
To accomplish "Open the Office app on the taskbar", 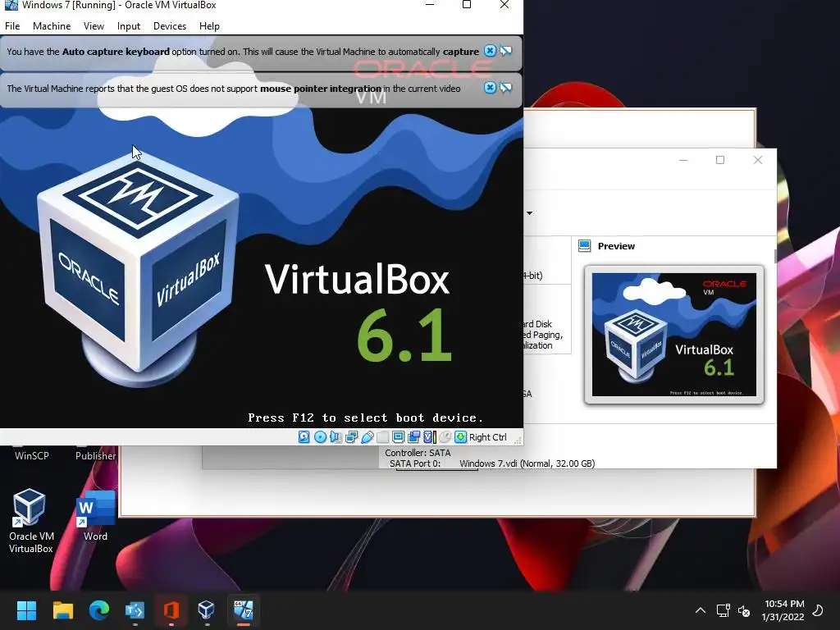I will tap(171, 610).
